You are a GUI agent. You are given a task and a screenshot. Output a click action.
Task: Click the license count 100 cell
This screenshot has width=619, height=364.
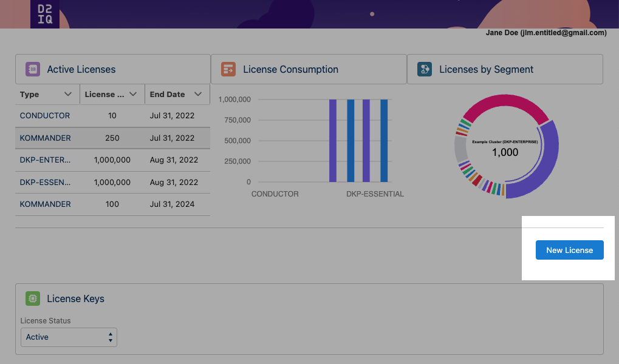pyautogui.click(x=112, y=204)
